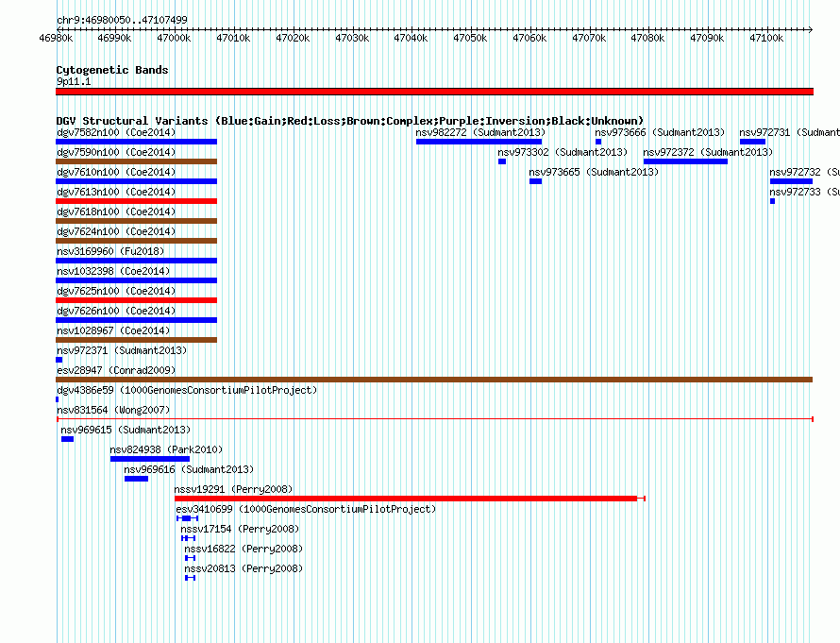
Task: Select the blue nsv969615 gain bar
Action: click(x=68, y=439)
